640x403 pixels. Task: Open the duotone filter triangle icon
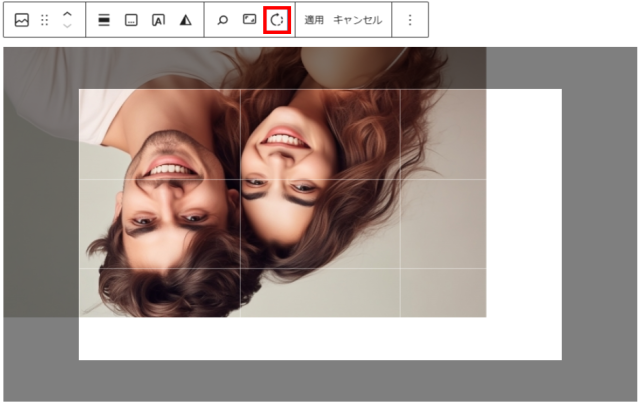coord(185,20)
